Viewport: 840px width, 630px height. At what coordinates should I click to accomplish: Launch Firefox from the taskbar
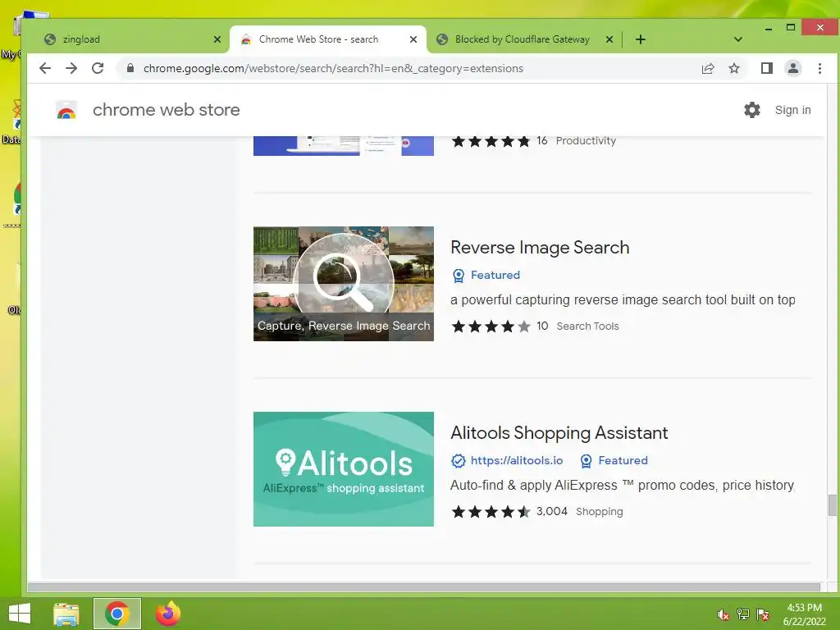coord(167,614)
